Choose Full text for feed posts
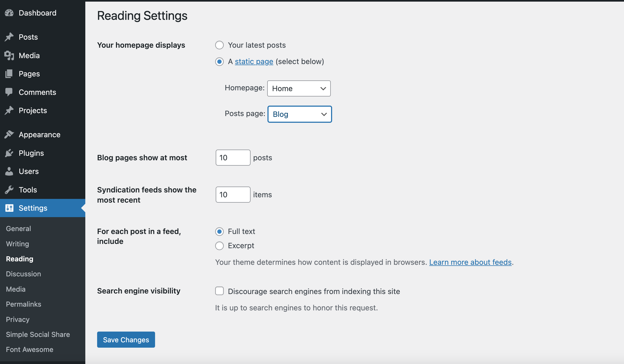This screenshot has height=364, width=624. click(x=219, y=232)
